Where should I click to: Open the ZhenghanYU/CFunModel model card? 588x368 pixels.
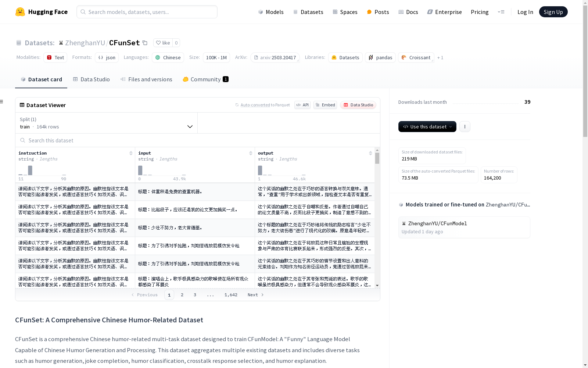point(464,227)
